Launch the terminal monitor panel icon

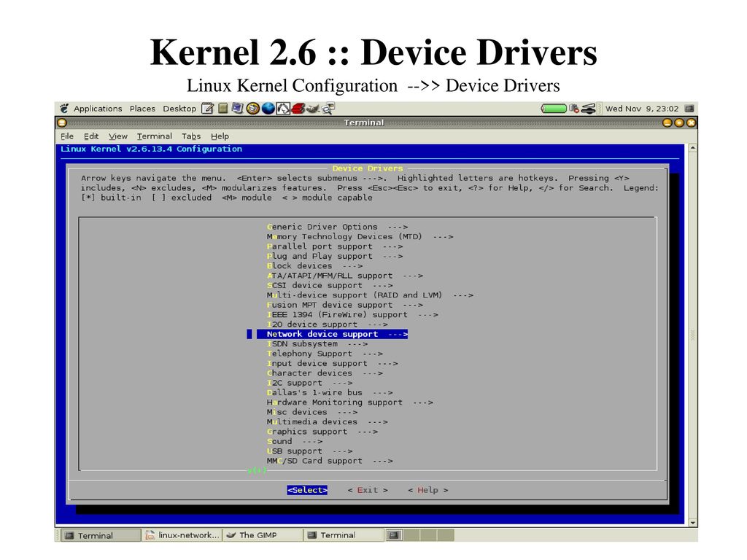pyautogui.click(x=237, y=109)
